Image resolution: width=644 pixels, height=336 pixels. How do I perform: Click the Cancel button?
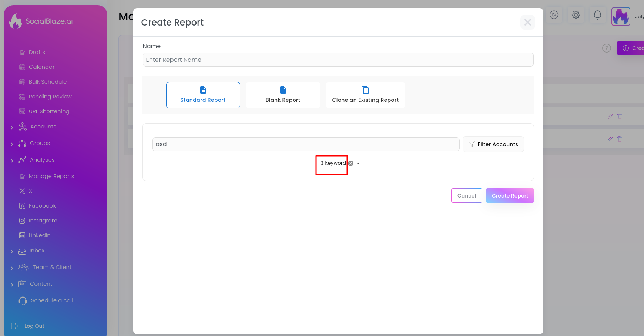[467, 196]
